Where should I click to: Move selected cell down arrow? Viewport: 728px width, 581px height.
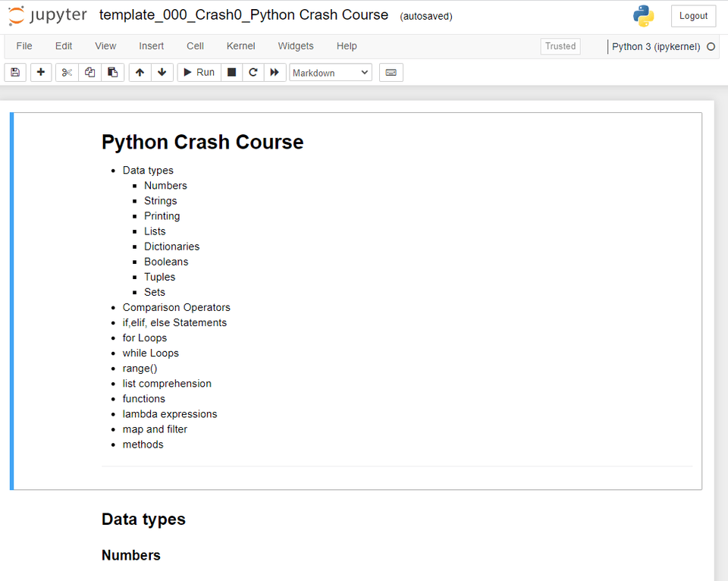pyautogui.click(x=162, y=73)
